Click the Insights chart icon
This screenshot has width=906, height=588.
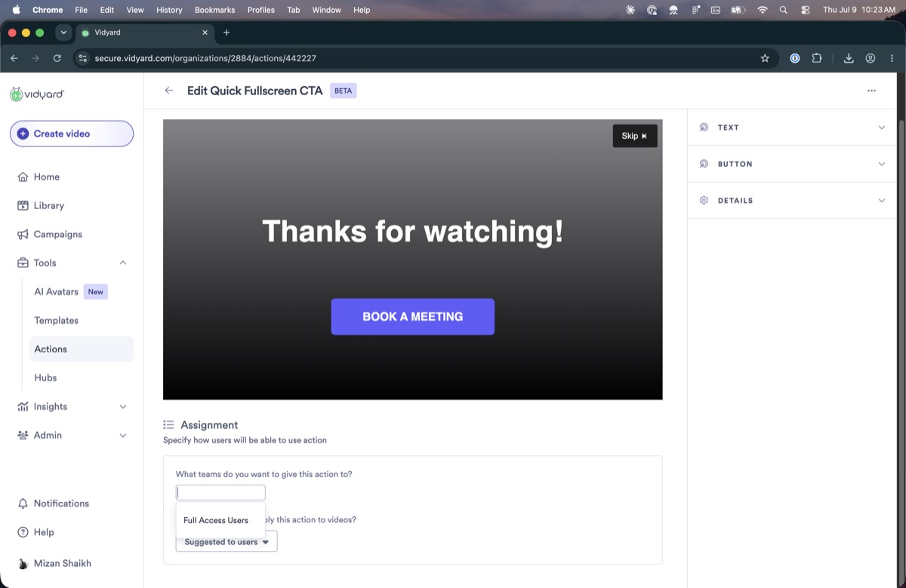(23, 406)
